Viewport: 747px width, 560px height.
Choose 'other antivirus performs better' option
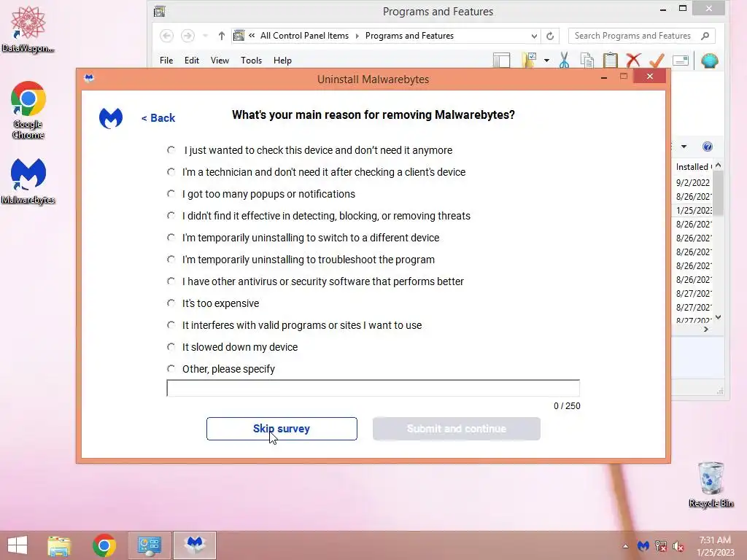pos(171,281)
